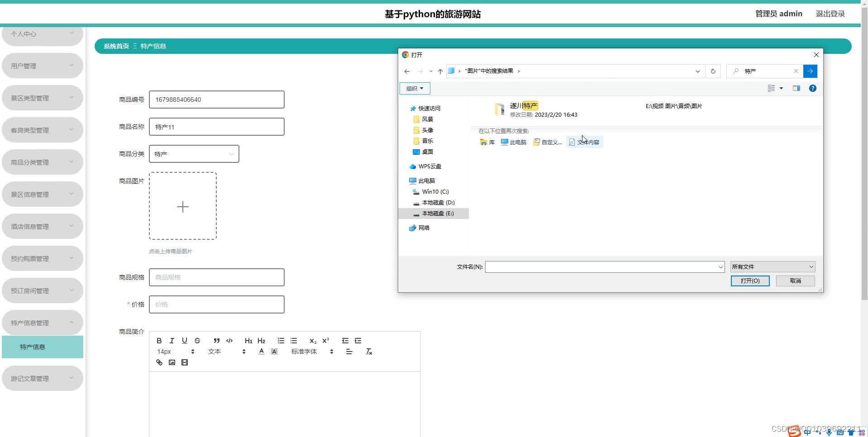Toggle underline formatting in the editor
The height and width of the screenshot is (437, 868).
pos(184,341)
